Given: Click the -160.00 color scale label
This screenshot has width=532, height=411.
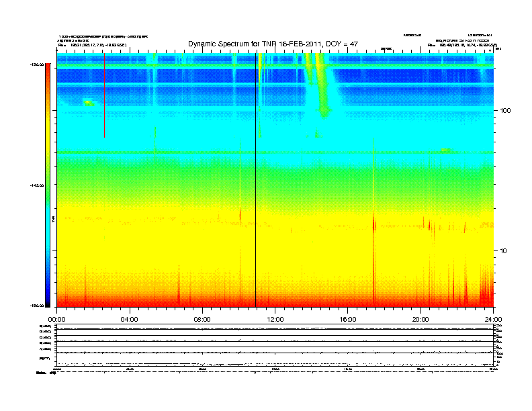Looking at the screenshot, I should pos(37,306).
